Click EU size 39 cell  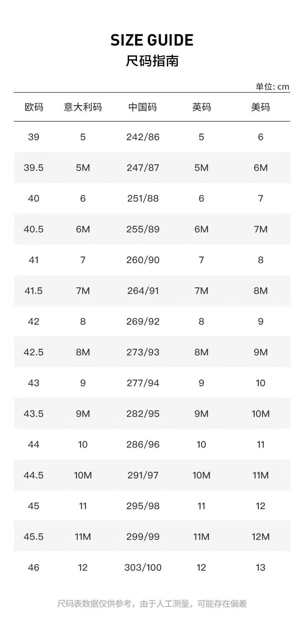pyautogui.click(x=34, y=137)
